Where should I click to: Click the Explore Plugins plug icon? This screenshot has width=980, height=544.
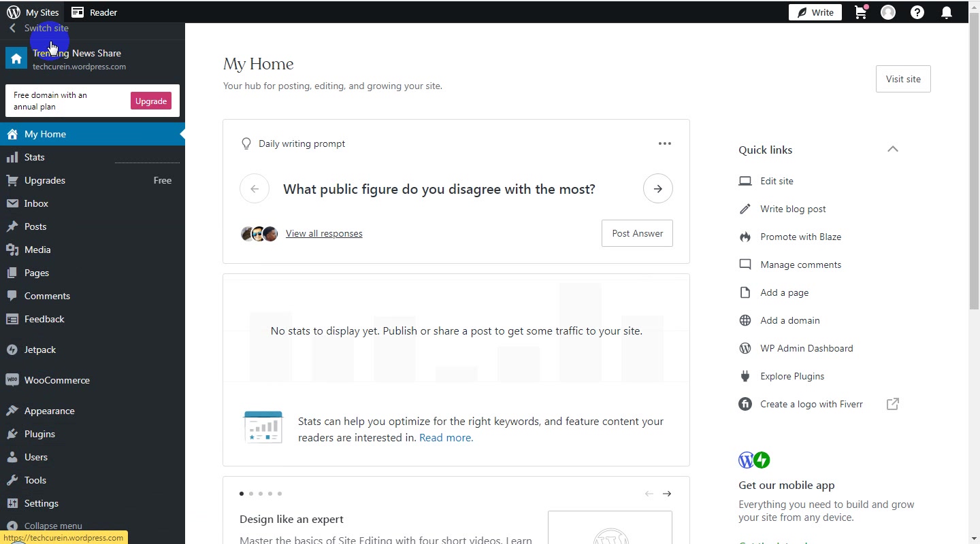[x=745, y=376]
